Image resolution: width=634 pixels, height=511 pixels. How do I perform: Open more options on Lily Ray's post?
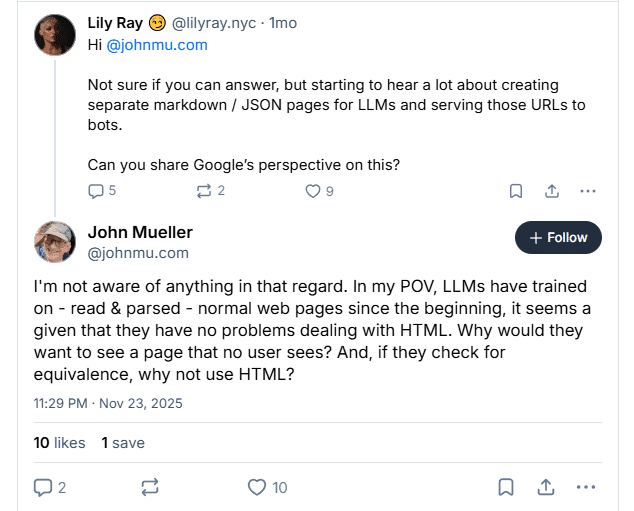[x=588, y=191]
